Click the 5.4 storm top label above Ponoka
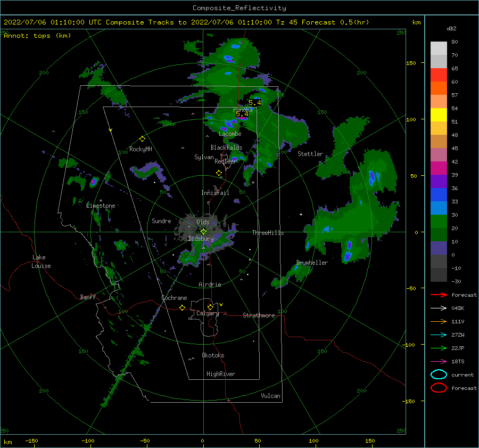This screenshot has height=448, width=479. click(x=255, y=103)
